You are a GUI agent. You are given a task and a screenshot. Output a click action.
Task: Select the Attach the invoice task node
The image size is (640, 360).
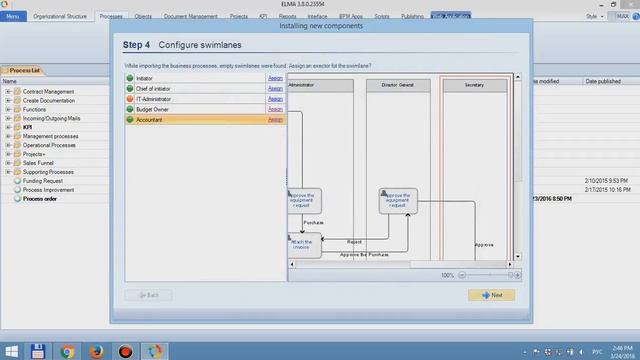304,245
